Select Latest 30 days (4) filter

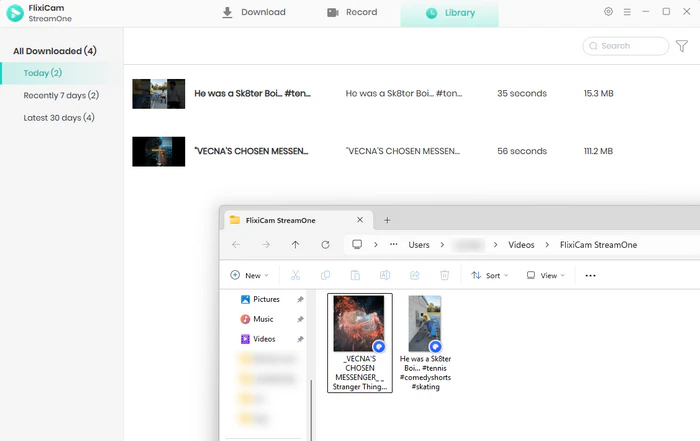point(59,118)
